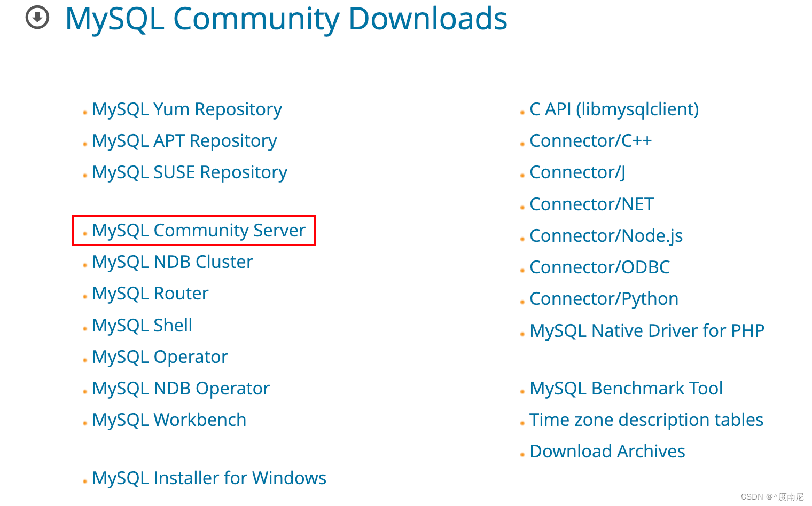This screenshot has width=812, height=506.
Task: Open the MySQL Shell download page
Action: point(142,325)
